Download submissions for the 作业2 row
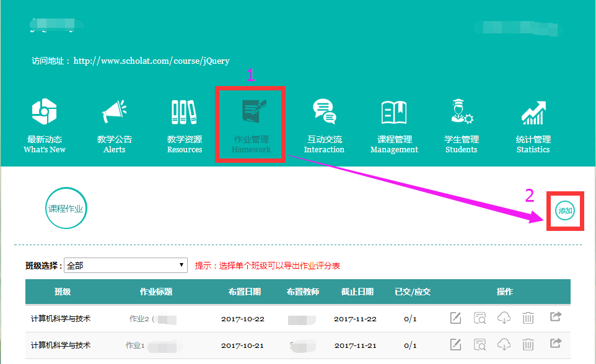 [504, 318]
